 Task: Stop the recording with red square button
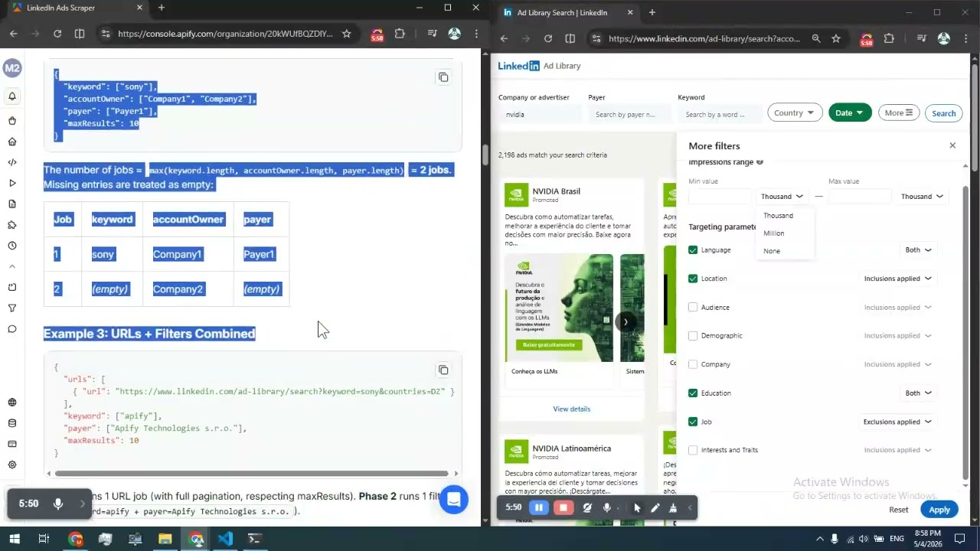[x=563, y=507]
